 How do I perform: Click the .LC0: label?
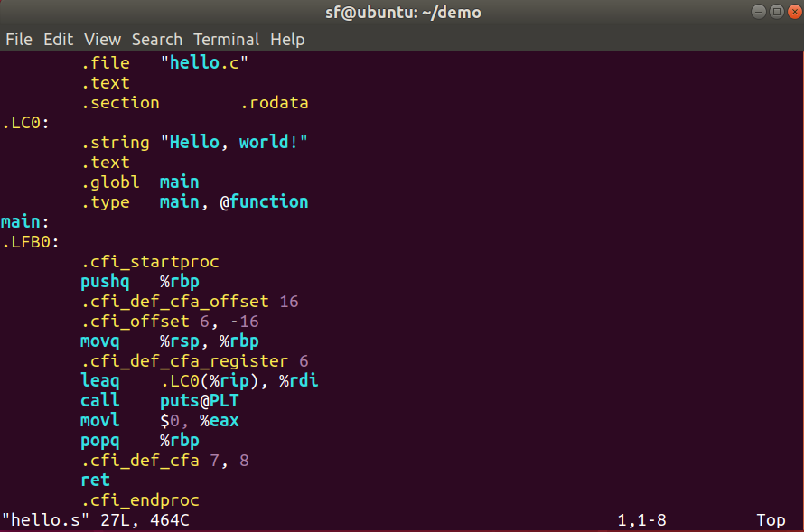point(25,123)
